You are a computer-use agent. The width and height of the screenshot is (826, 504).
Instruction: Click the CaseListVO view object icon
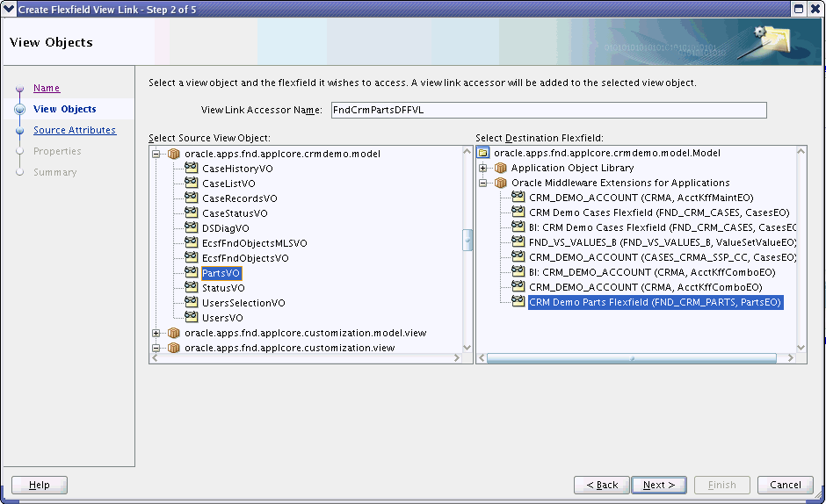point(192,183)
